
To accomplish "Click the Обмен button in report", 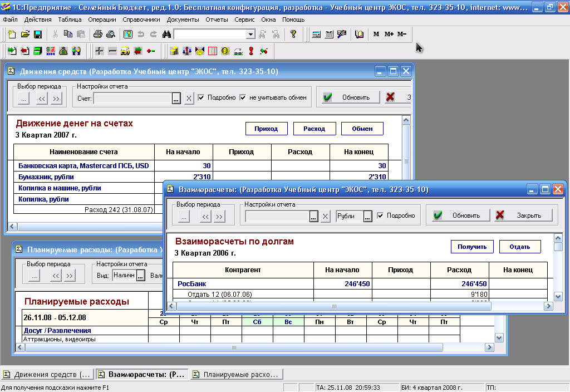I will tap(362, 129).
